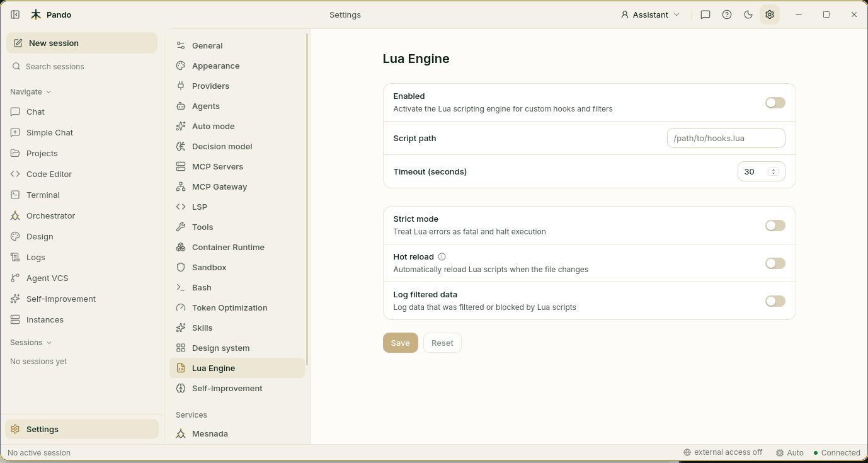The width and height of the screenshot is (868, 463).
Task: Reset the Lua Engine settings
Action: point(442,343)
